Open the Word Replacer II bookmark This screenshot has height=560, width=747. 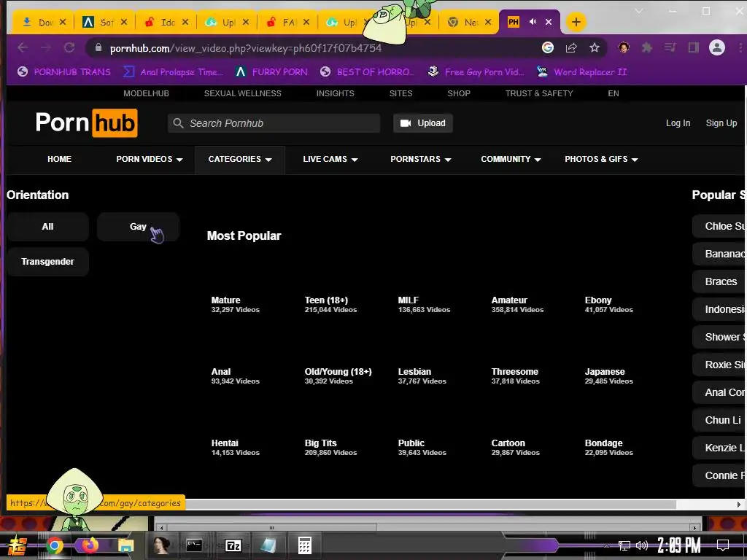click(x=581, y=72)
